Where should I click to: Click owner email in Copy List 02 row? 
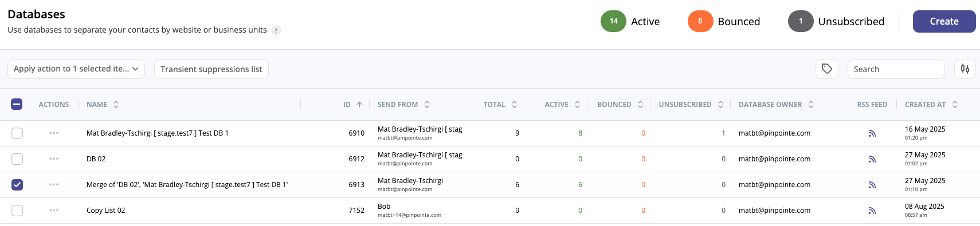(774, 211)
